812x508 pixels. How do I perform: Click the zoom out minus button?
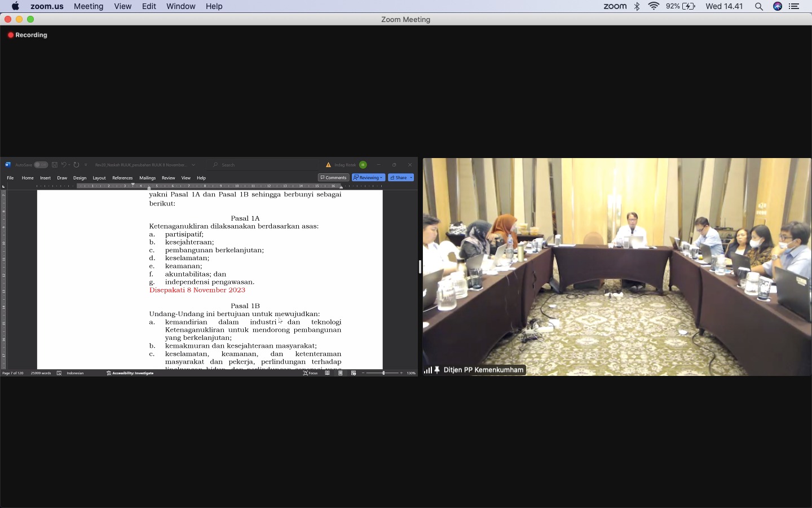(363, 373)
